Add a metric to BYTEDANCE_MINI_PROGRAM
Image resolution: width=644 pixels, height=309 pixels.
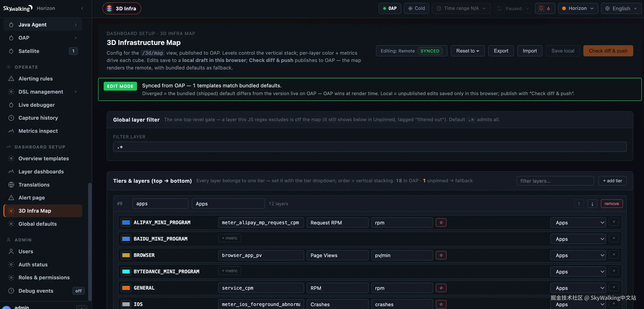[230, 271]
